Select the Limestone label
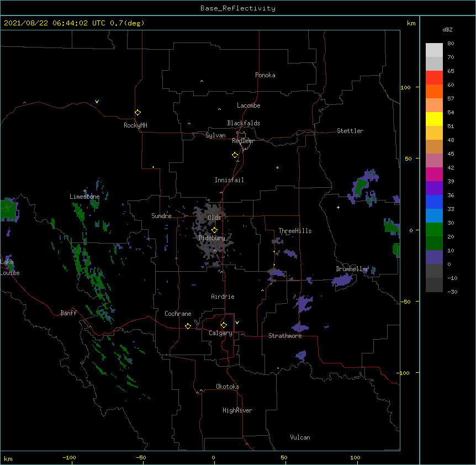 [84, 197]
